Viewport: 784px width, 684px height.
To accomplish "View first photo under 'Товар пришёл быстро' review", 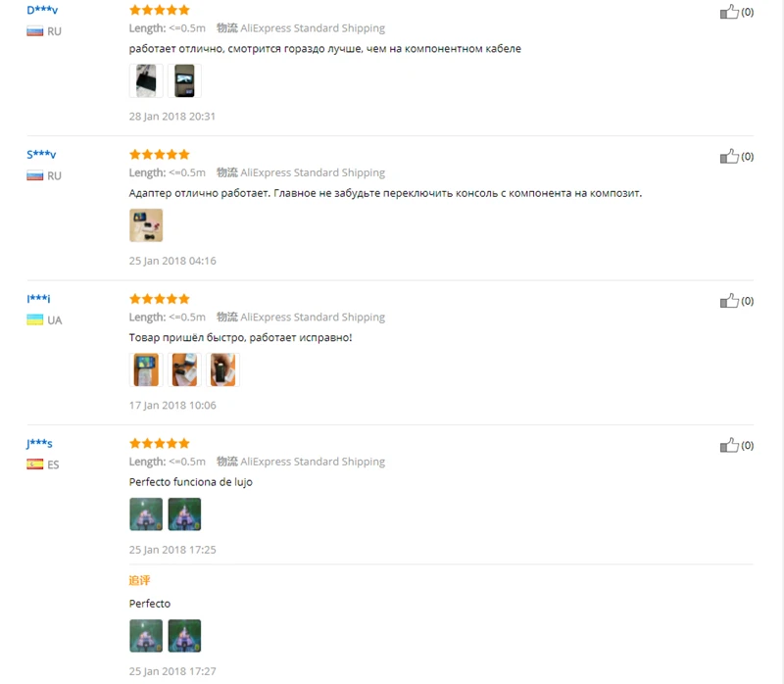I will click(x=146, y=369).
